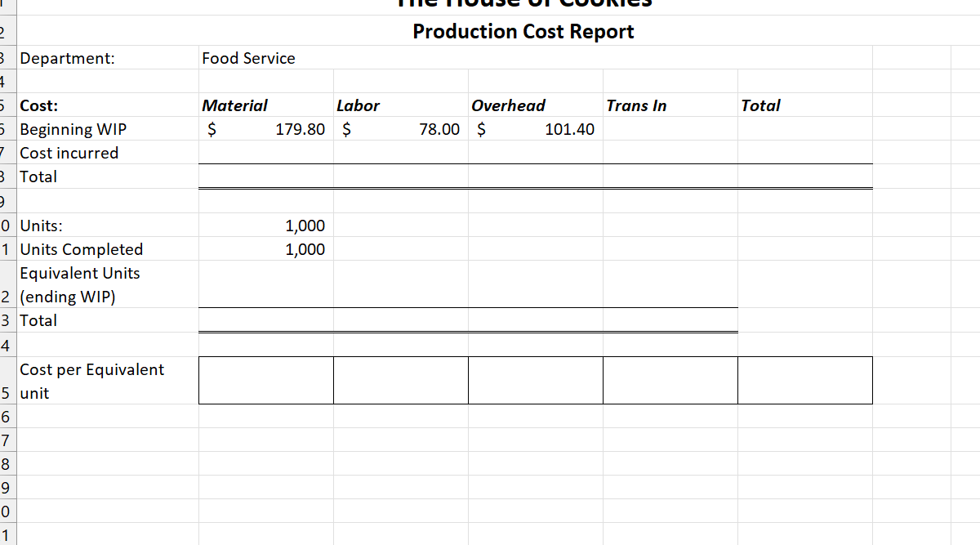Select the Overhead Cost per Equivalent unit box
Screen dimensions: 980x545
536,380
